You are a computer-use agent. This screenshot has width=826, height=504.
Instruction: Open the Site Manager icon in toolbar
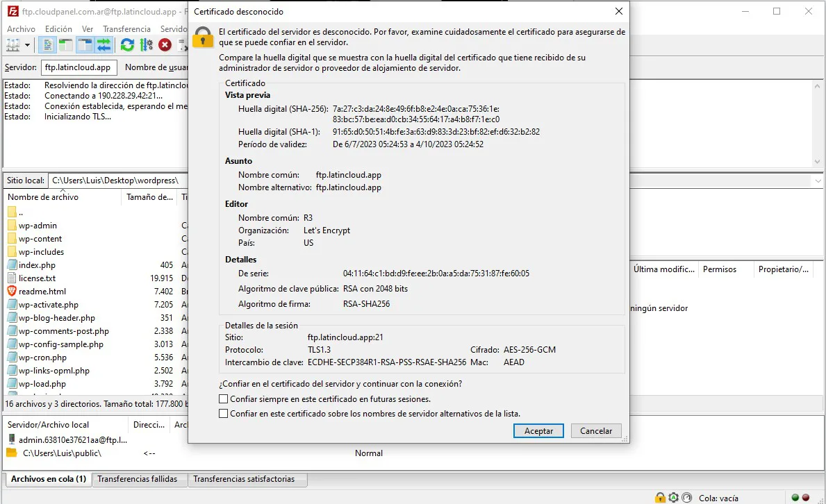pyautogui.click(x=13, y=45)
